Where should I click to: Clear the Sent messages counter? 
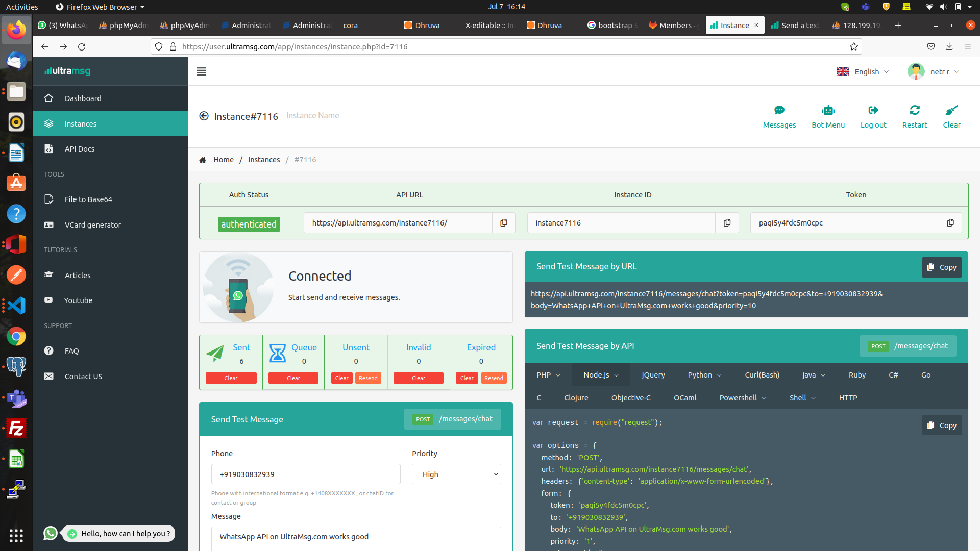tap(231, 378)
